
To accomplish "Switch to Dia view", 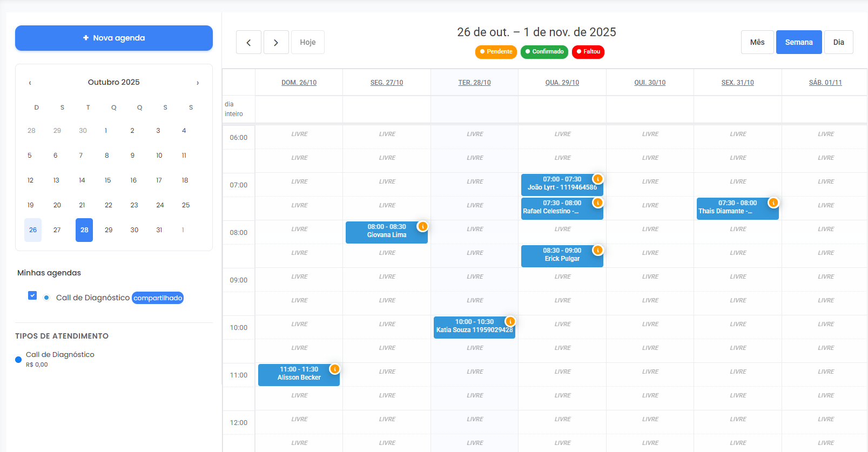I will [x=839, y=42].
